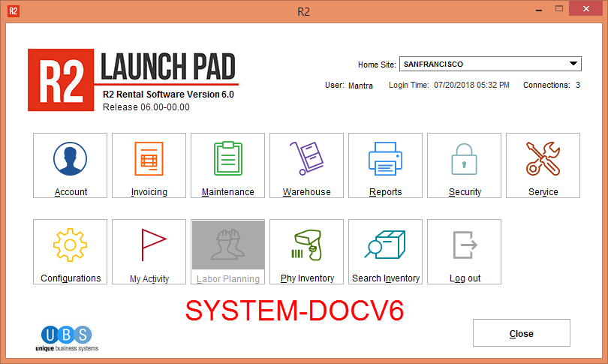The height and width of the screenshot is (364, 608).
Task: Click Release 06.00-00.00 text
Action: (146, 107)
